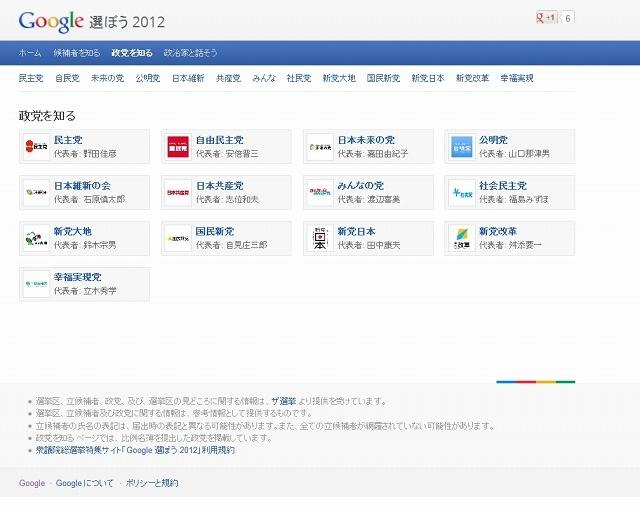Click the 新党大地 green logo icon
This screenshot has height=514, width=640.
[x=36, y=238]
